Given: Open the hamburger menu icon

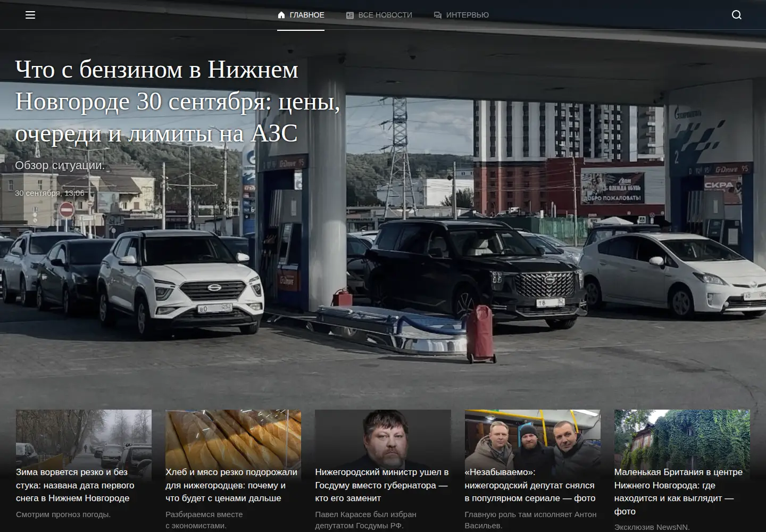Looking at the screenshot, I should (30, 15).
